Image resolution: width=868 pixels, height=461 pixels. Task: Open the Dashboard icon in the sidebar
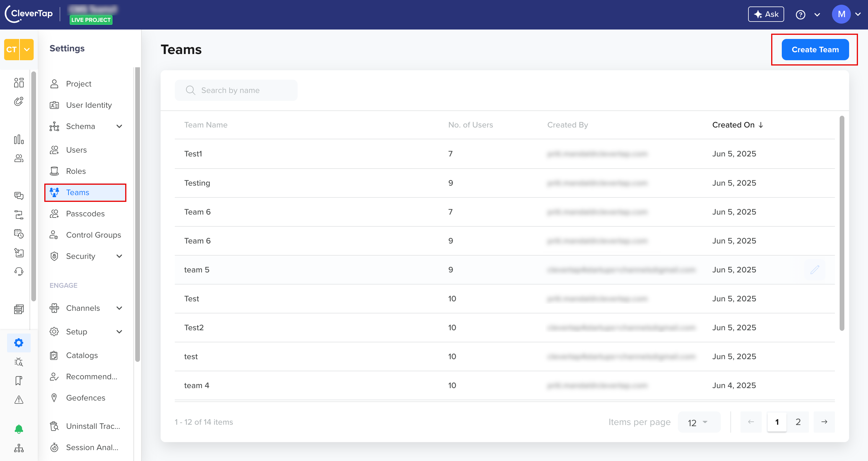click(x=19, y=83)
